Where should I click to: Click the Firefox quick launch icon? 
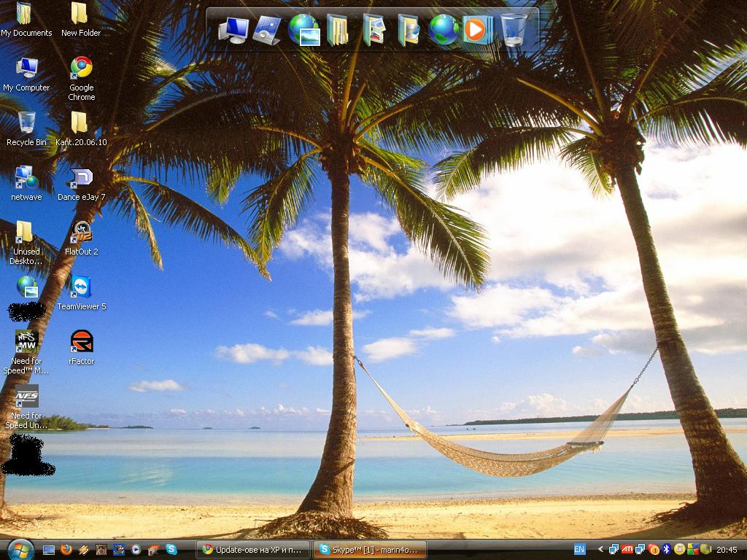point(66,549)
